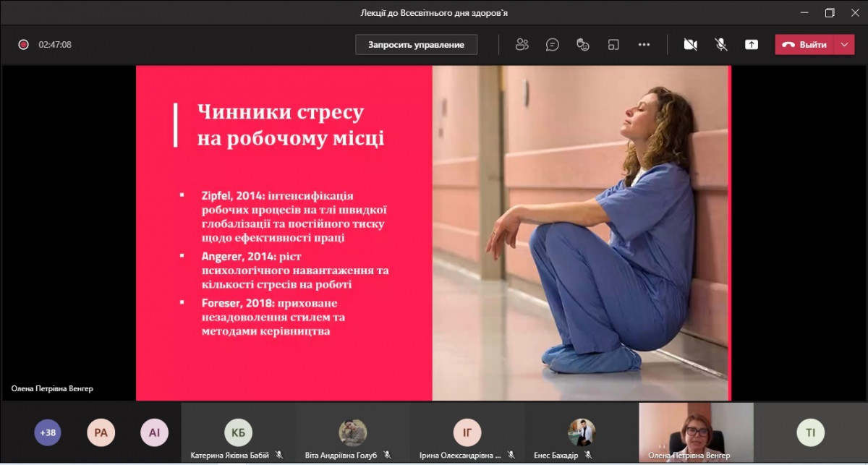868x465 pixels.
Task: Click the shared presentation slide
Action: coord(433,233)
